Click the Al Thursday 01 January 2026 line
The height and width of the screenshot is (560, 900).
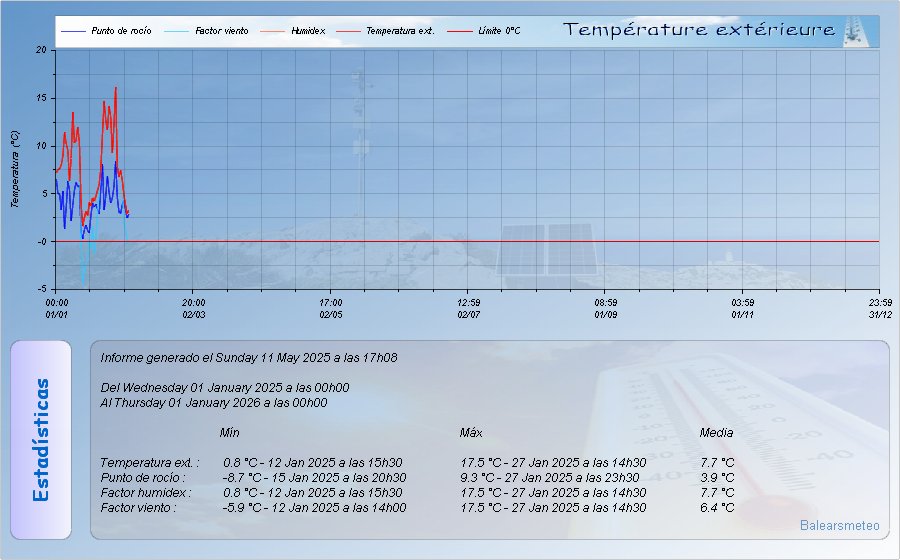point(214,403)
